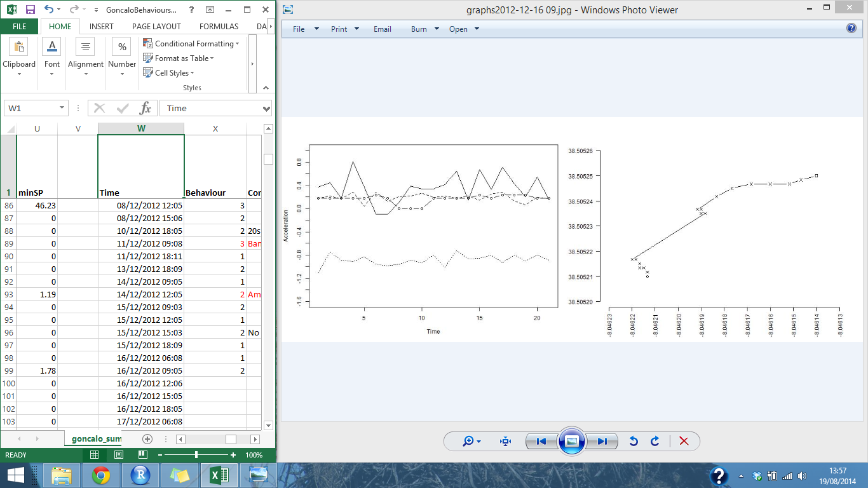Click the 100% zoom level in Excel
Screen dimensions: 868x488
(x=254, y=455)
